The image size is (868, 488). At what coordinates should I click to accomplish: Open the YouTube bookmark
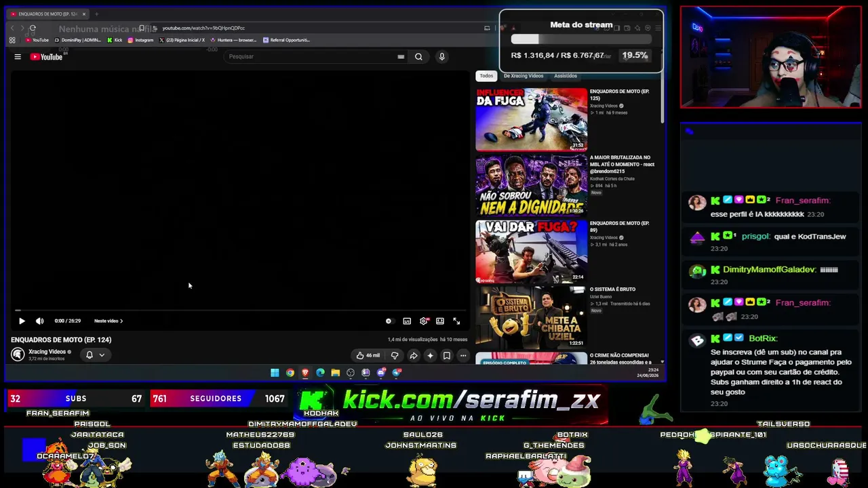click(37, 40)
